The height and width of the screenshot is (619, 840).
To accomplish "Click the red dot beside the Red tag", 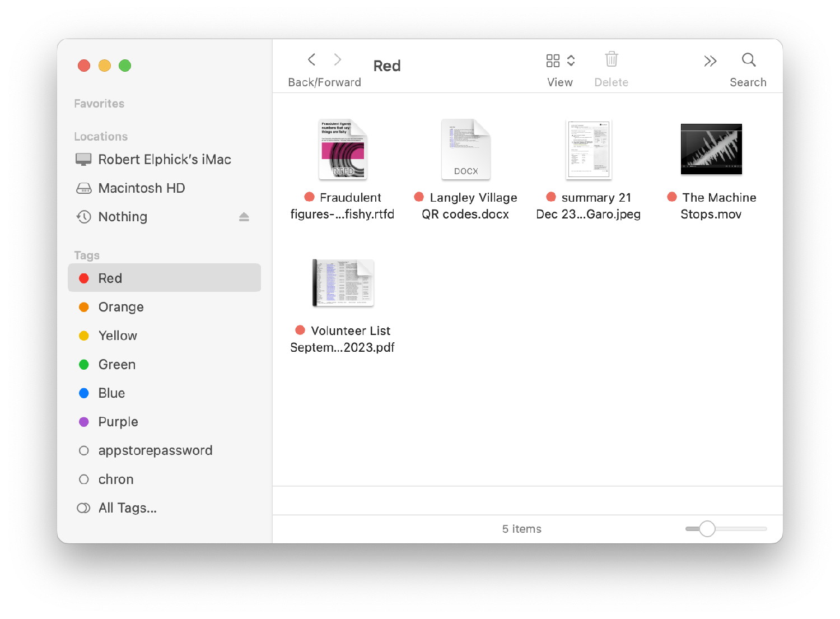I will (84, 278).
